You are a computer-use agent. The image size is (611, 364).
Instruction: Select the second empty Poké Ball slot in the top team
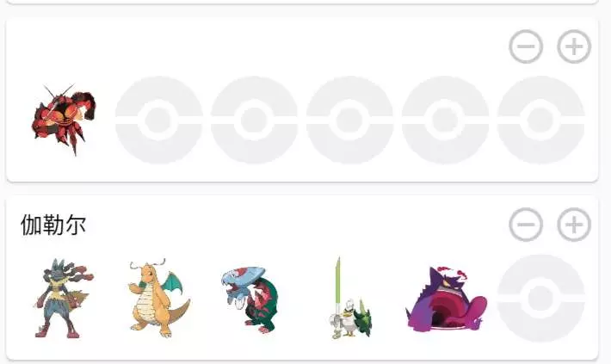[x=254, y=120]
